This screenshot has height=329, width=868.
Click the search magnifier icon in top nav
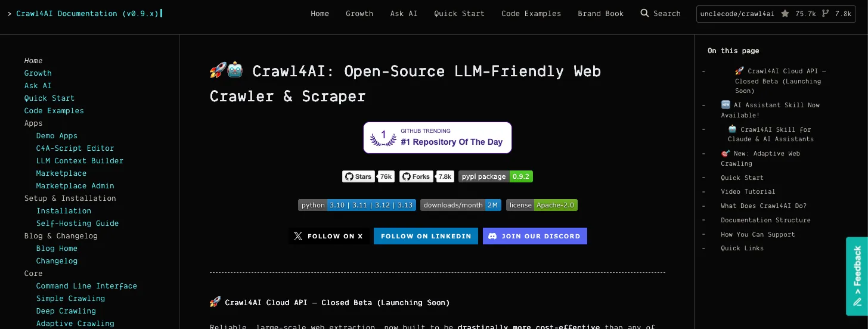(x=644, y=13)
